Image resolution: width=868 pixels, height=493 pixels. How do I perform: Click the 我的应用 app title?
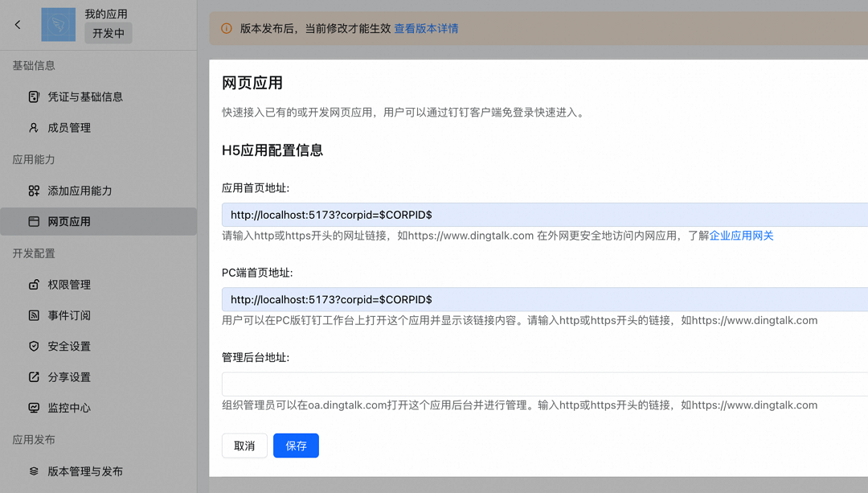point(106,14)
